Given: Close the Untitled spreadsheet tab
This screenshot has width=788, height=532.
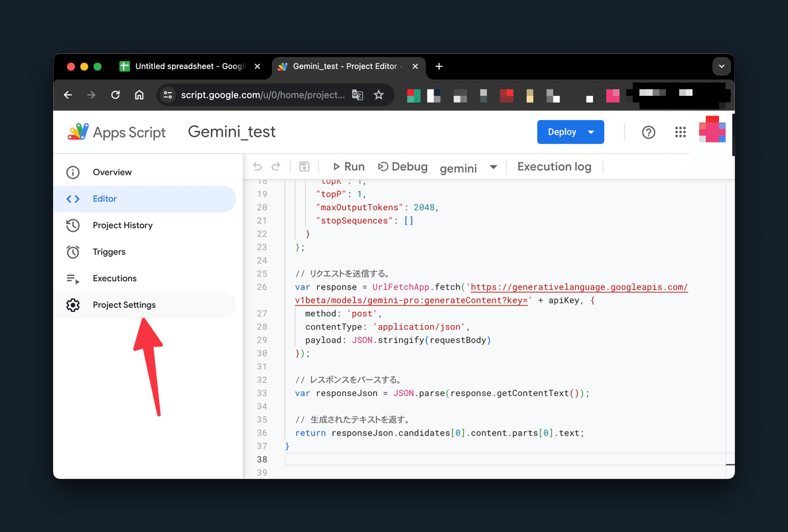Looking at the screenshot, I should point(257,66).
